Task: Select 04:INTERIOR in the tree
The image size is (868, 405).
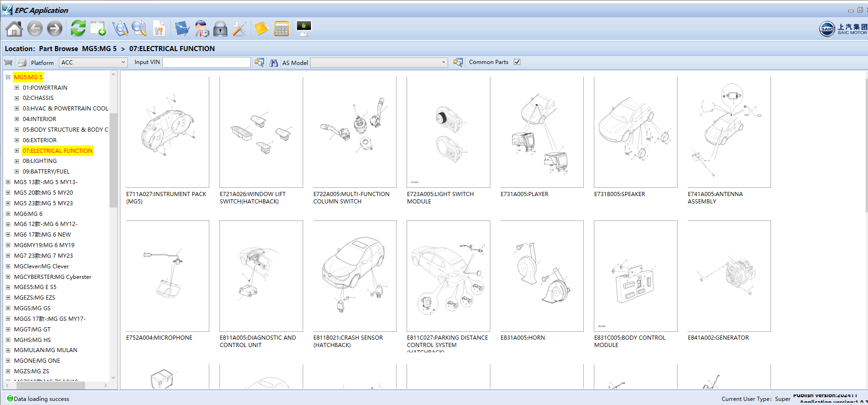Action: click(40, 119)
